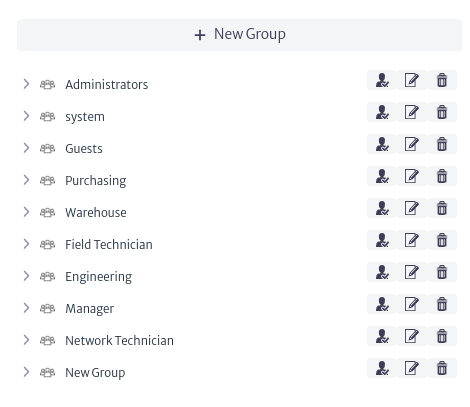Select the Purchasing group name
Image resolution: width=470 pixels, height=407 pixels.
pyautogui.click(x=96, y=181)
